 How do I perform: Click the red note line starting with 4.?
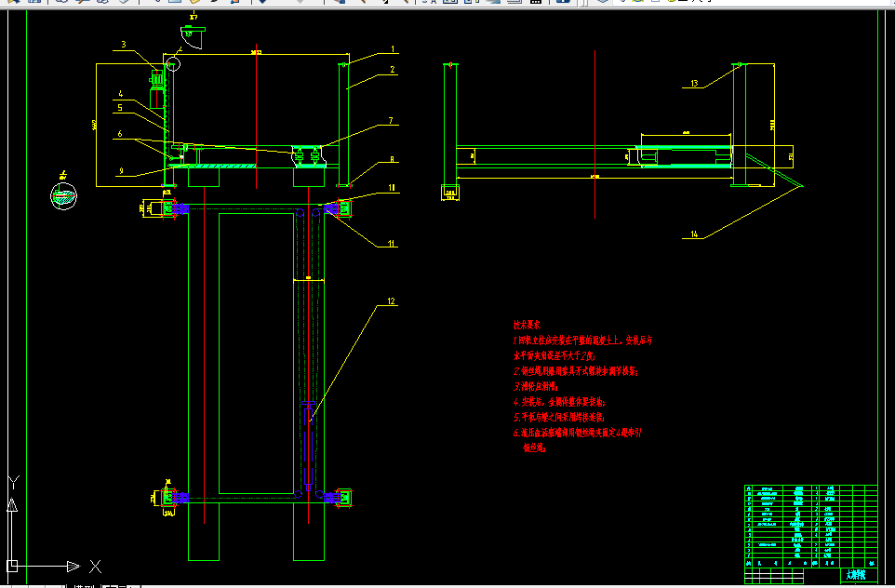click(x=559, y=402)
